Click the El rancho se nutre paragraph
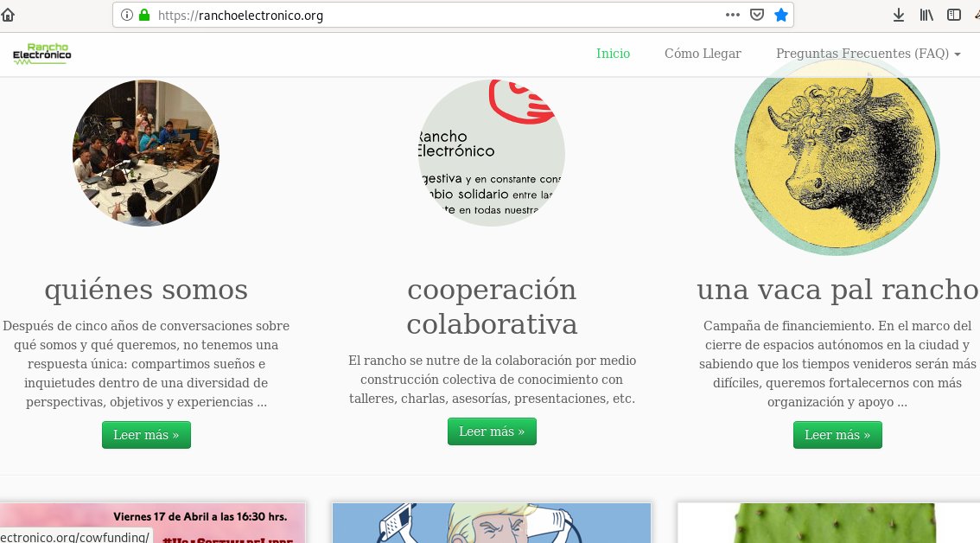The height and width of the screenshot is (543, 980). click(492, 379)
